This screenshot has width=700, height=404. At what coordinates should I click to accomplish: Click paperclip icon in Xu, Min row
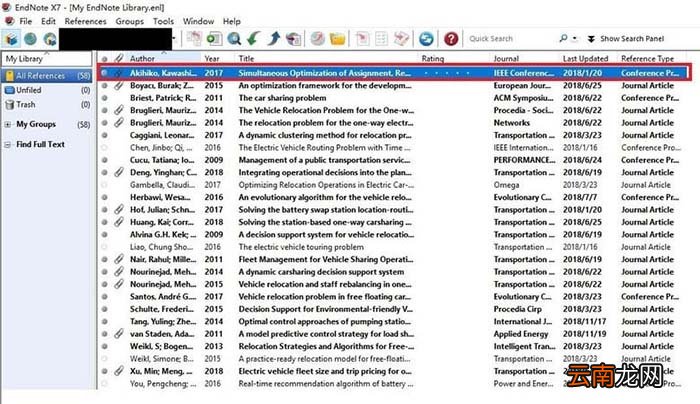coord(119,371)
